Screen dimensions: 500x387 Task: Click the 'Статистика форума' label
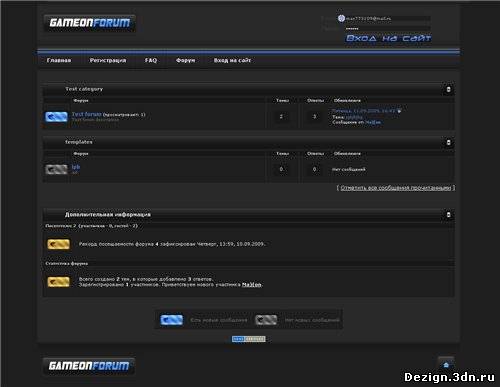point(67,263)
